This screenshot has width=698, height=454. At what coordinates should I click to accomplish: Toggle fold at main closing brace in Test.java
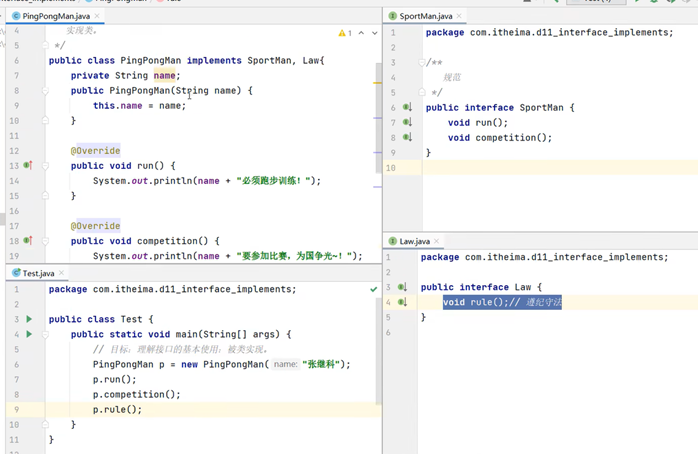pos(45,424)
